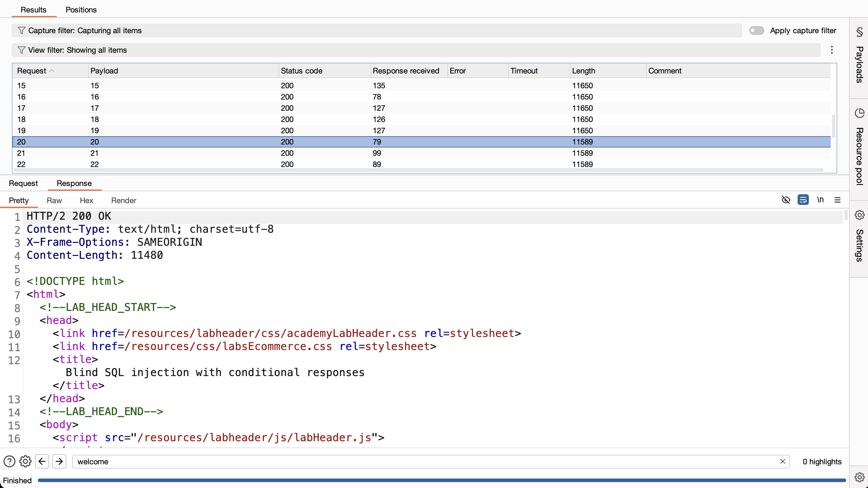Viewport: 868px width, 488px height.
Task: Sort by Response received column header
Action: [409, 71]
